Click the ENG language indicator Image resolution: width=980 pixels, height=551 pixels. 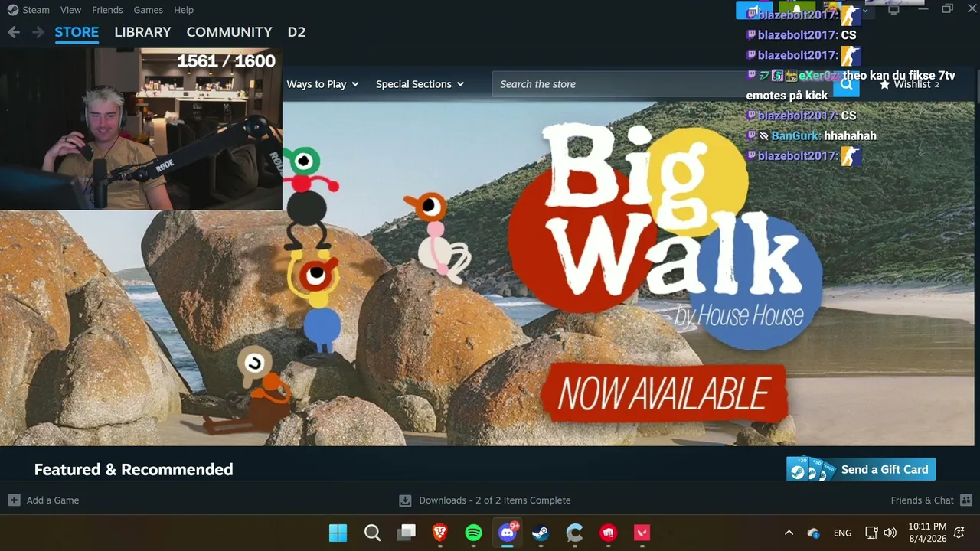pyautogui.click(x=842, y=533)
